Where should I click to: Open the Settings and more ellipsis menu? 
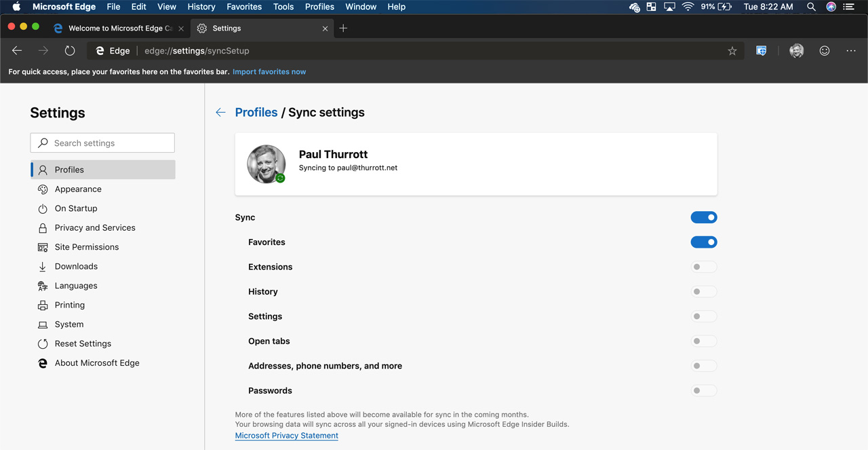(851, 51)
